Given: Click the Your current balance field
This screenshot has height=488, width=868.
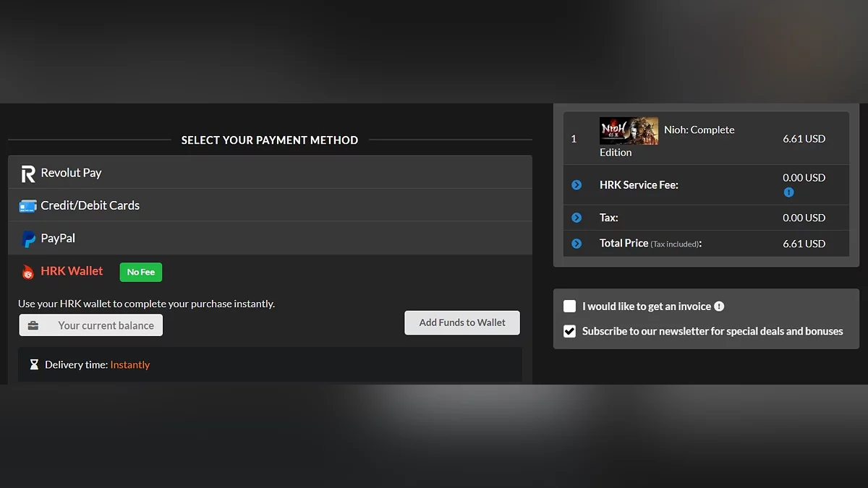Looking at the screenshot, I should (106, 325).
